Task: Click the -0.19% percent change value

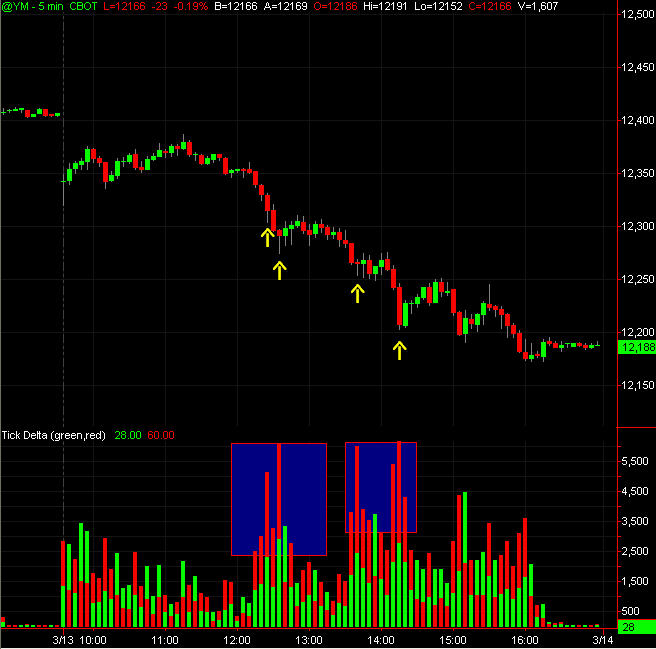Action: point(190,6)
